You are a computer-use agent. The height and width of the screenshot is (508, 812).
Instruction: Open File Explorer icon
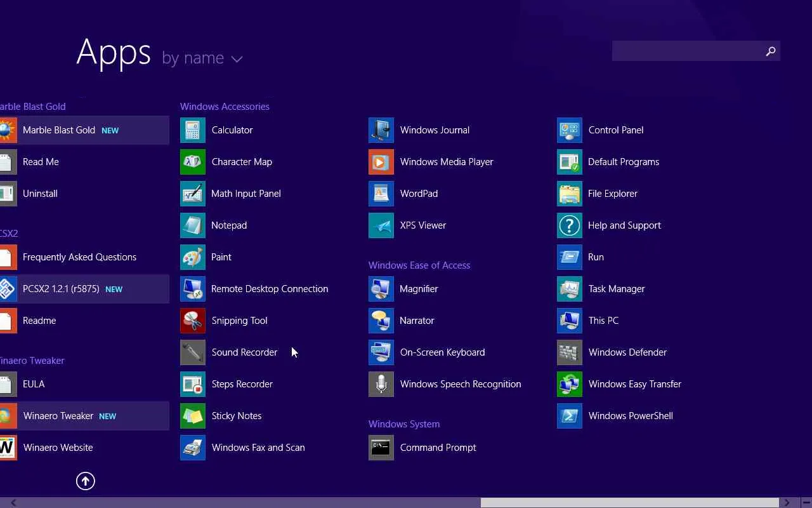[570, 194]
